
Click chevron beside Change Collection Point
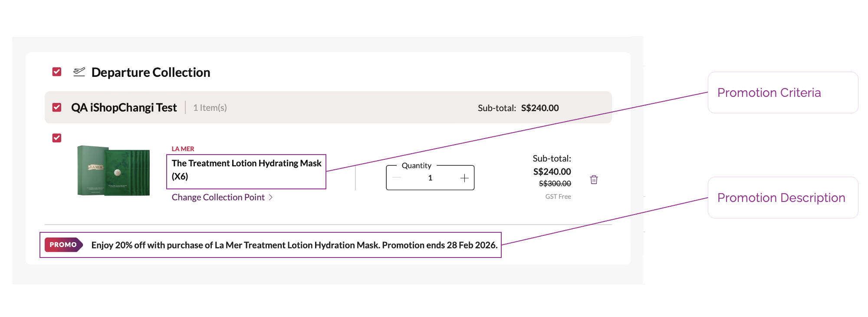pos(271,198)
